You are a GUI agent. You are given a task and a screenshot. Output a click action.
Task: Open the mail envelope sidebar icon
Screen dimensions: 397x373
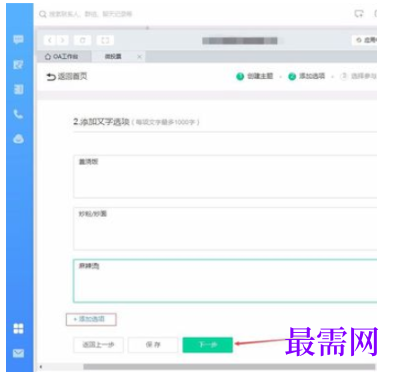[18, 353]
